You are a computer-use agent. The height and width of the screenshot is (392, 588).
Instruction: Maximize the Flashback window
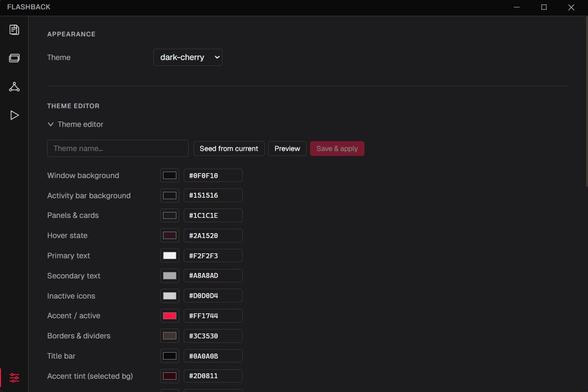tap(544, 7)
